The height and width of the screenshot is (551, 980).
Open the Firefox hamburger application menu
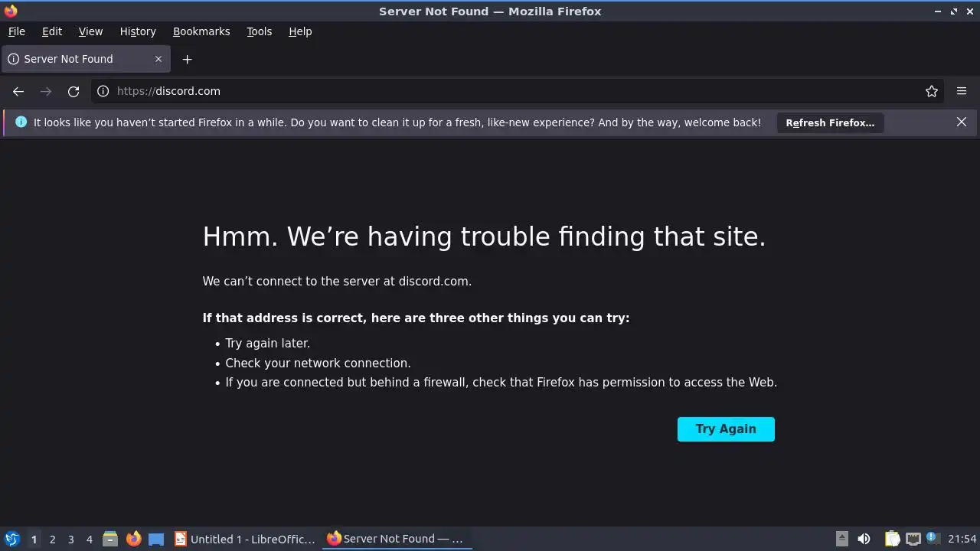pyautogui.click(x=962, y=91)
